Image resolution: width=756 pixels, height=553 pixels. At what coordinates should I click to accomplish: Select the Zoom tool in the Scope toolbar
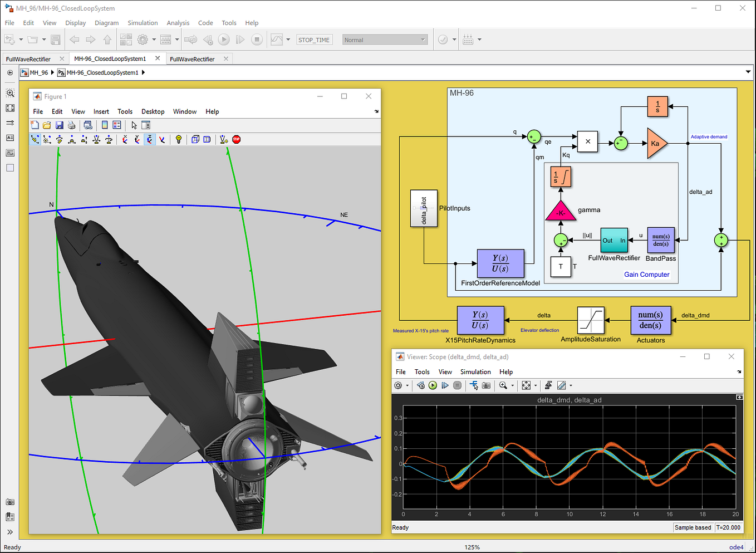click(x=503, y=385)
